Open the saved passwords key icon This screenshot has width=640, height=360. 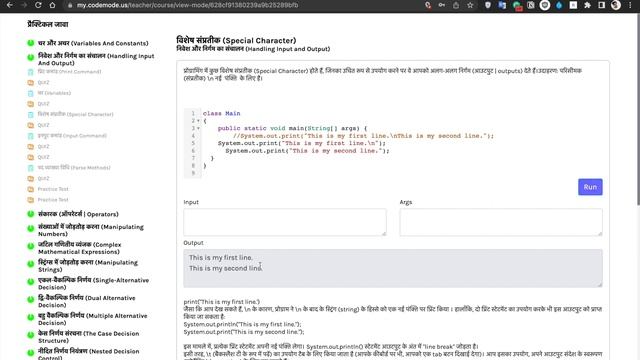(x=442, y=5)
